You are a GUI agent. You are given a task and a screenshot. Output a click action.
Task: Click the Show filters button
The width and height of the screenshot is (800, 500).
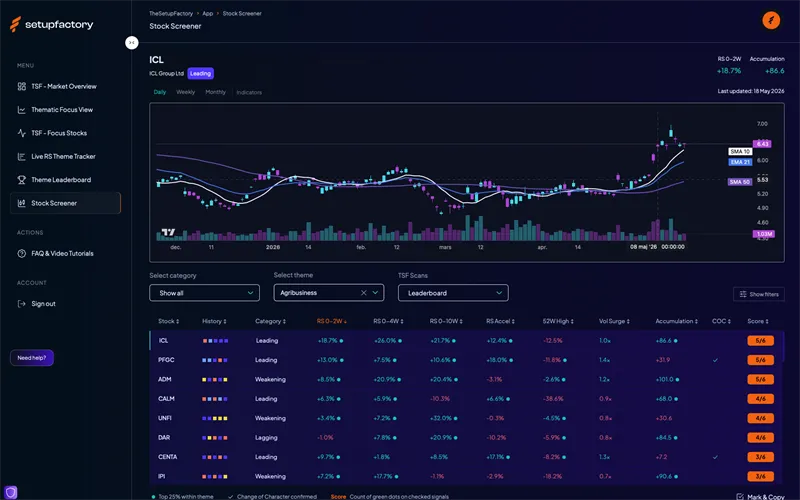[759, 294]
